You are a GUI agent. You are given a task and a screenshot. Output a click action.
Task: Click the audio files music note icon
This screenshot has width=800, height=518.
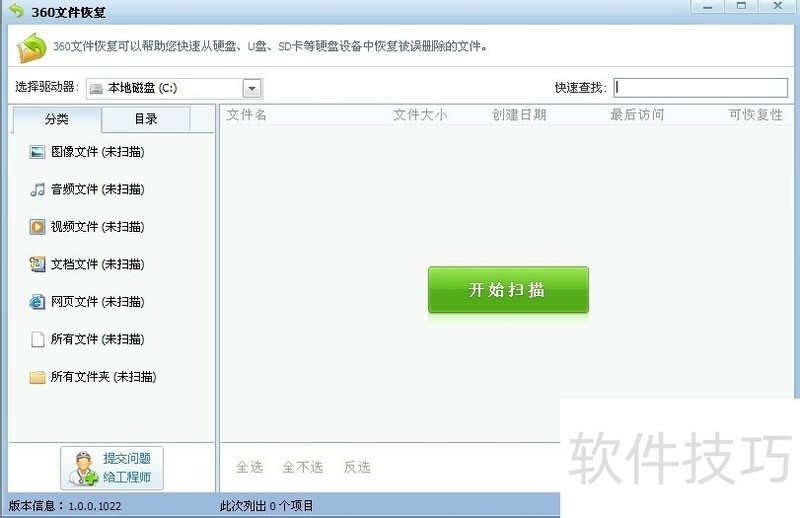tap(37, 190)
